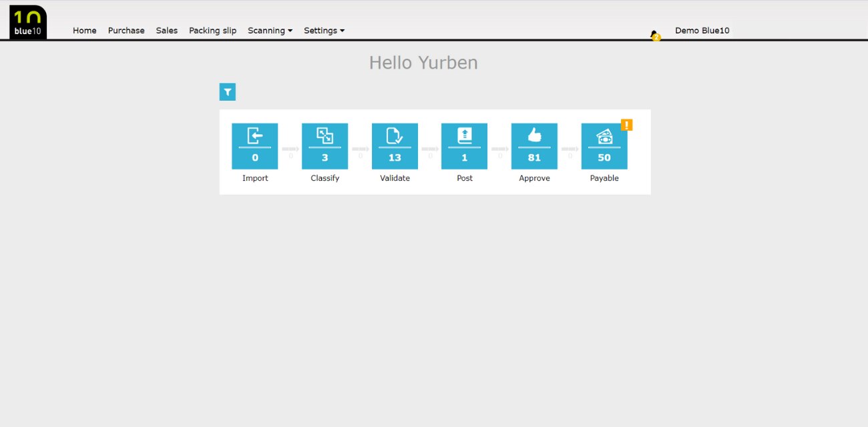Click the blue filter funnel button
The image size is (868, 427).
tap(228, 92)
